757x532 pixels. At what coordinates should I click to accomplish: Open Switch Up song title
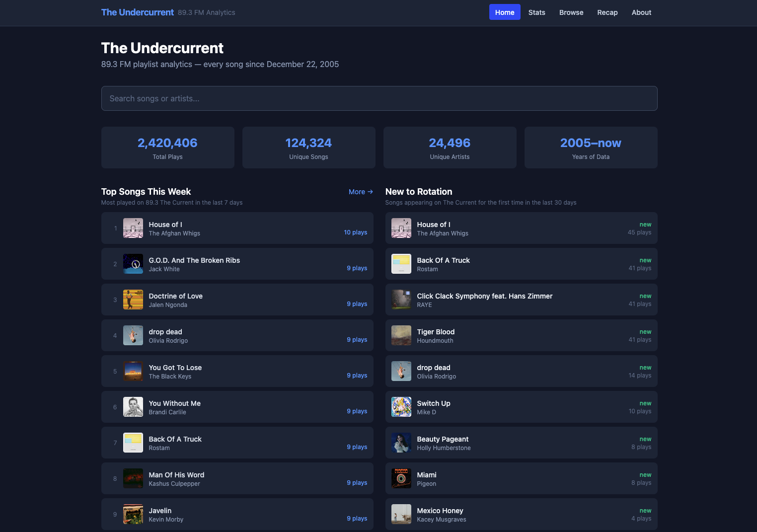click(434, 403)
